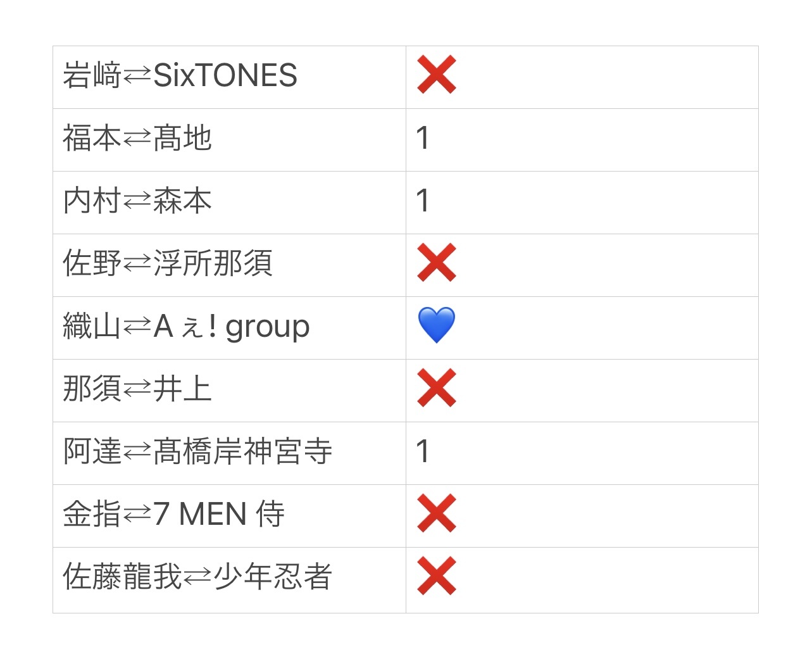The image size is (812, 666).
Task: Select the 金指⇄7 MEN 侍 cell
Action: [x=229, y=516]
